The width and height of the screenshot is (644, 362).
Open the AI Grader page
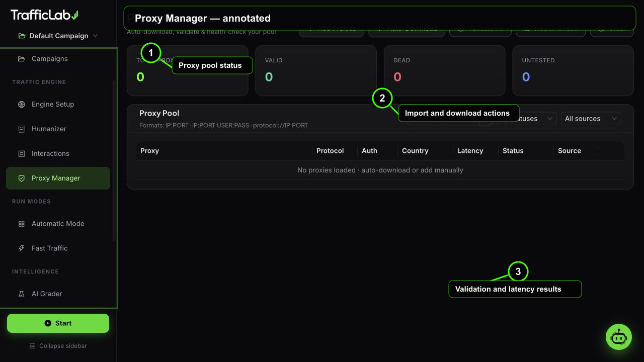click(x=58, y=294)
